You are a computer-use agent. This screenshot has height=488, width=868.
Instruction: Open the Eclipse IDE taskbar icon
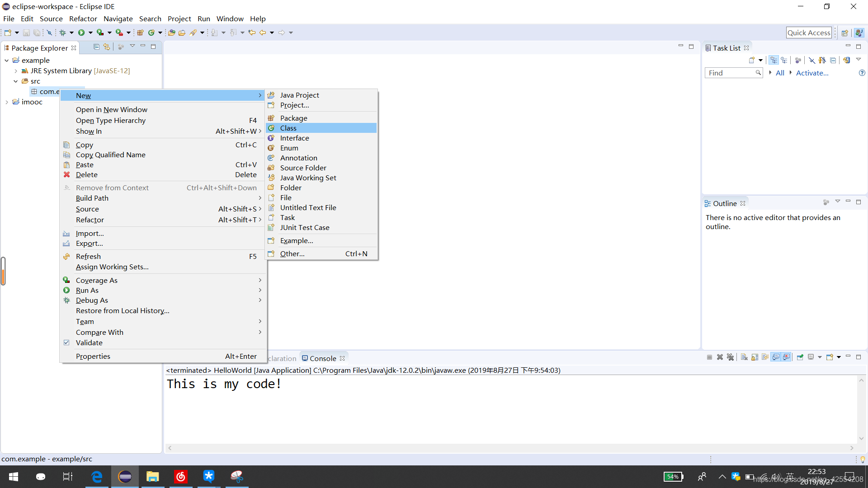click(125, 476)
